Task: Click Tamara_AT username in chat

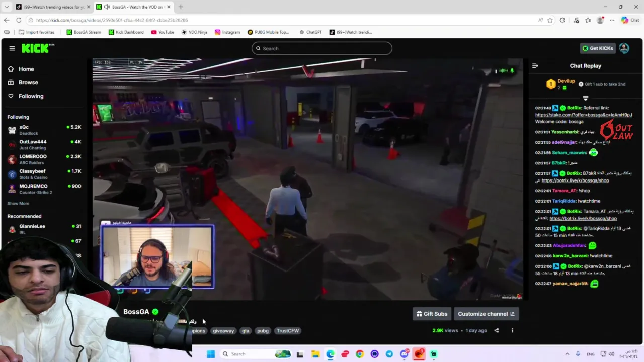Action: (564, 191)
